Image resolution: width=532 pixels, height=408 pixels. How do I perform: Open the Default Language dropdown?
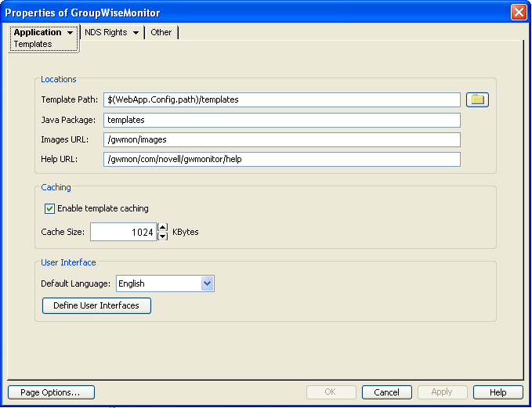(x=207, y=283)
